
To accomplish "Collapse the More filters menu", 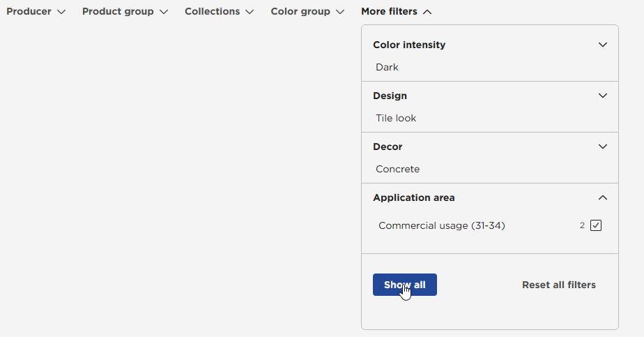I will (x=396, y=12).
